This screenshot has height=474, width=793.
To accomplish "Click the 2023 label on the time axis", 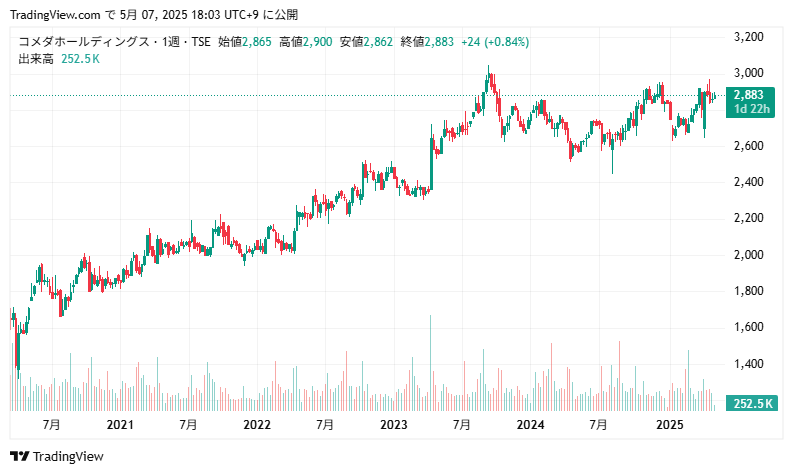I will pos(393,424).
